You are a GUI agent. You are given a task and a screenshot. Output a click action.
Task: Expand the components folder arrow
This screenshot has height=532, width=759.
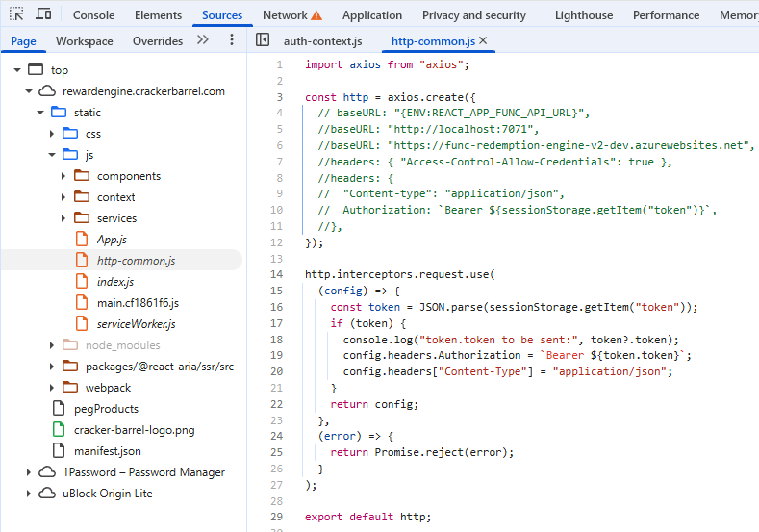[x=63, y=176]
